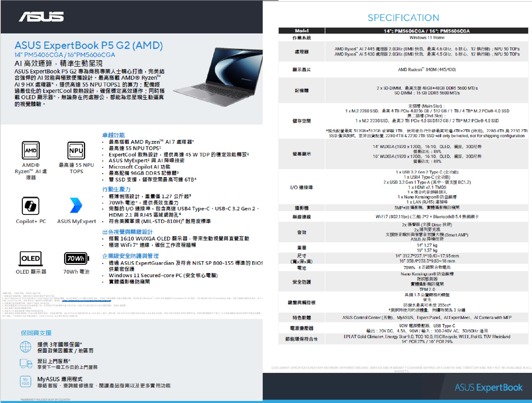The width and height of the screenshot is (532, 403).
Task: Click the '14" PM5406CGA / 16"PM5606CGA' subtitle
Action: 65,55
